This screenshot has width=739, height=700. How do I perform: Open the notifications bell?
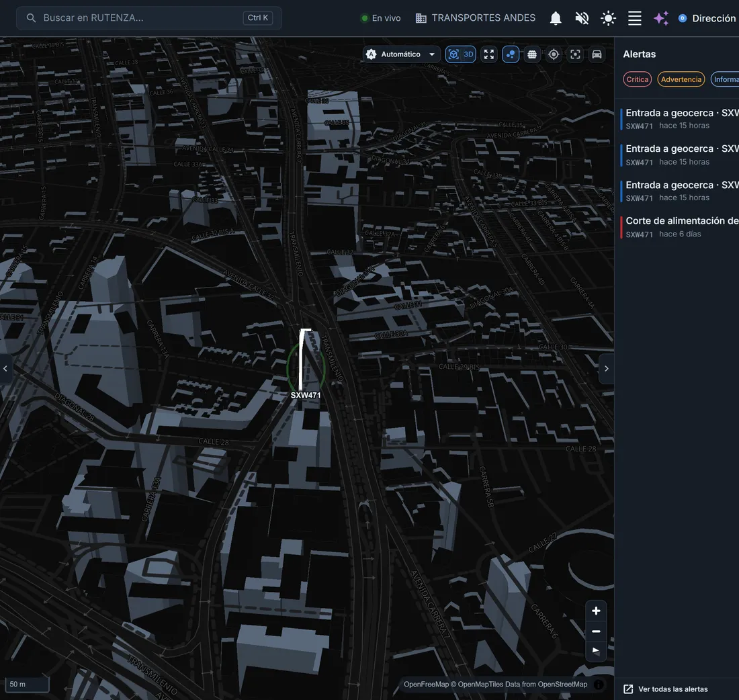pos(556,18)
